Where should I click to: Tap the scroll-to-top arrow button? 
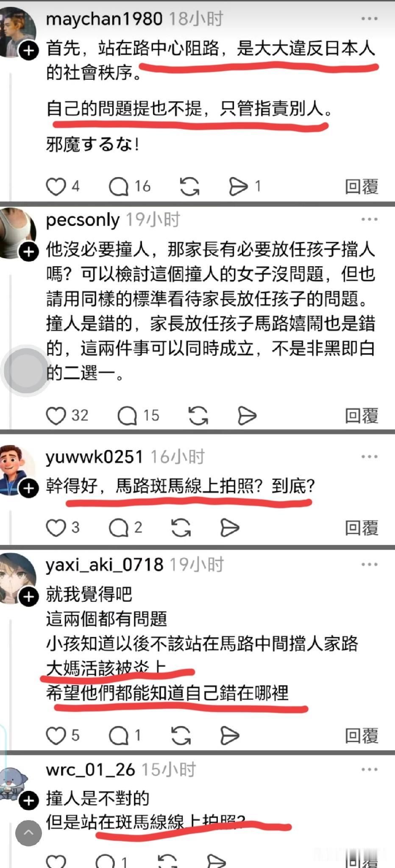click(x=28, y=833)
